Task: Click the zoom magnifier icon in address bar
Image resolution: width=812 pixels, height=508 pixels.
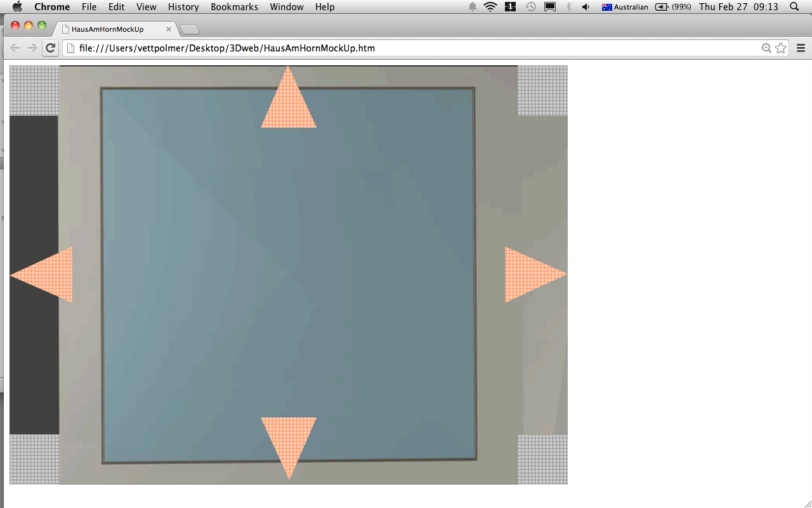Action: [x=766, y=48]
